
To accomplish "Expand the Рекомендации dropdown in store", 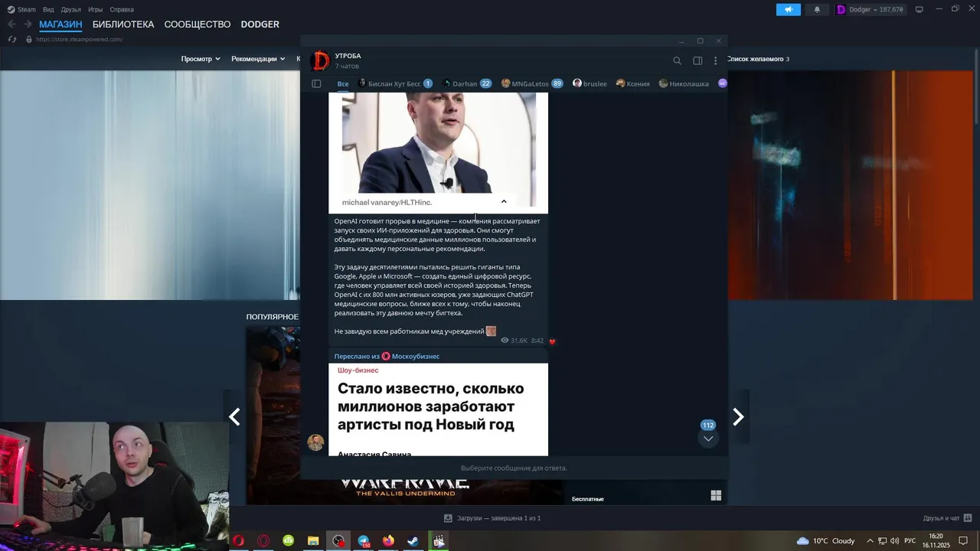I will pos(258,59).
